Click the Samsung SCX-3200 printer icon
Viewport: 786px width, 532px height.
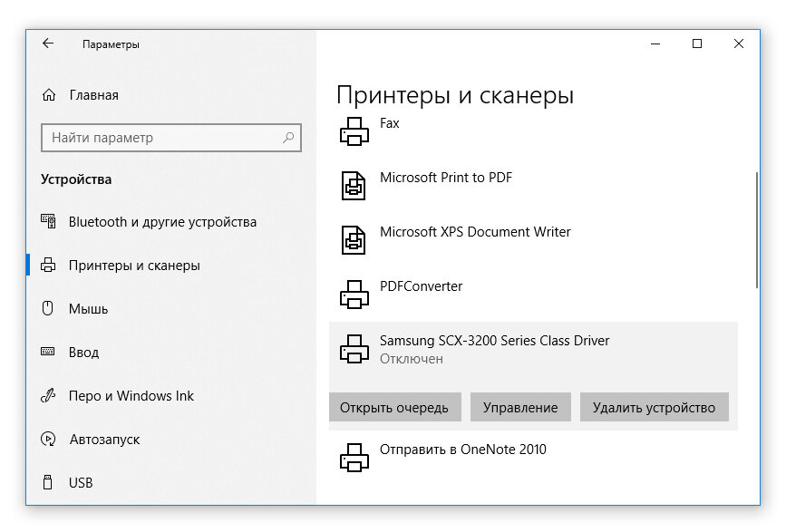point(354,349)
